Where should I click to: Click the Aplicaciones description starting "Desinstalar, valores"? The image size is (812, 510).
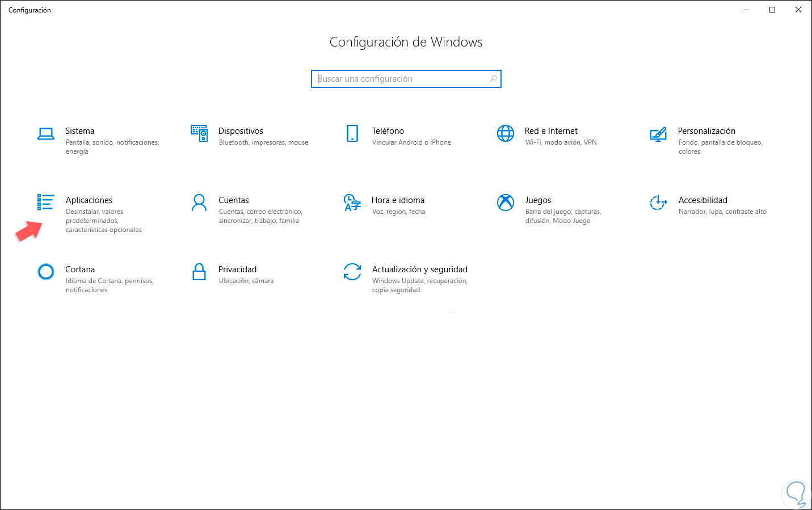(104, 221)
